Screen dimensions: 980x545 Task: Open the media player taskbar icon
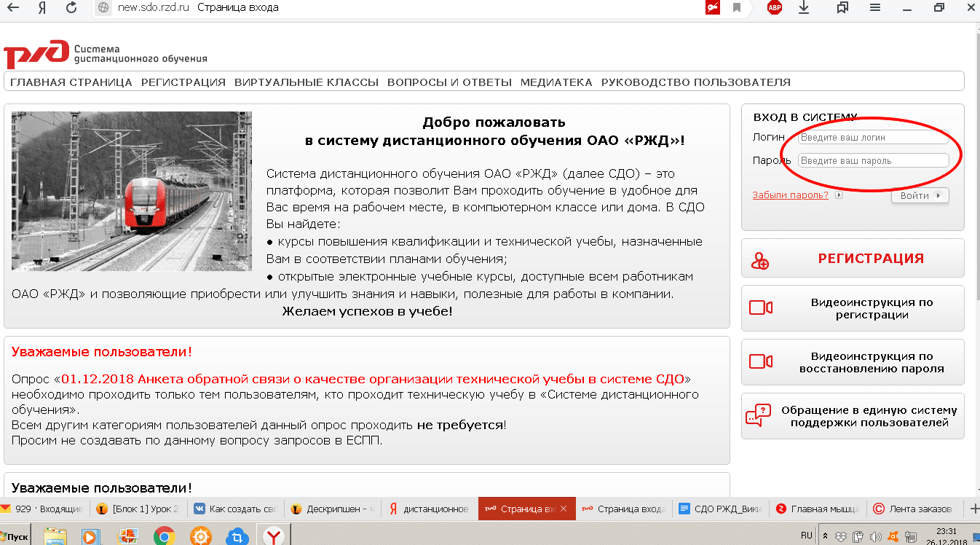(92, 537)
